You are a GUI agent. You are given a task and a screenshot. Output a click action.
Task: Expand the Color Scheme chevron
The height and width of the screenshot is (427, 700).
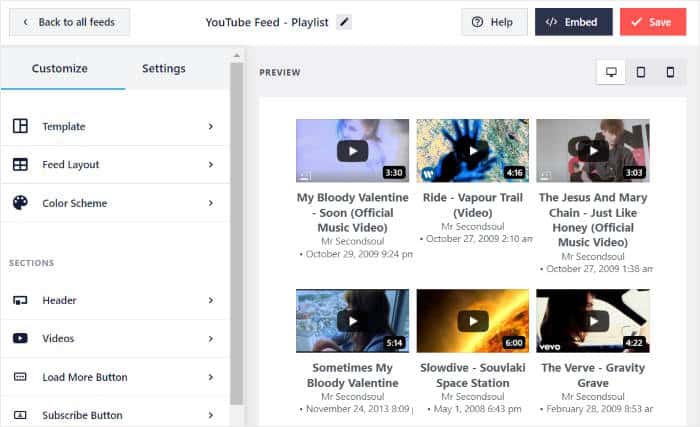(x=211, y=203)
